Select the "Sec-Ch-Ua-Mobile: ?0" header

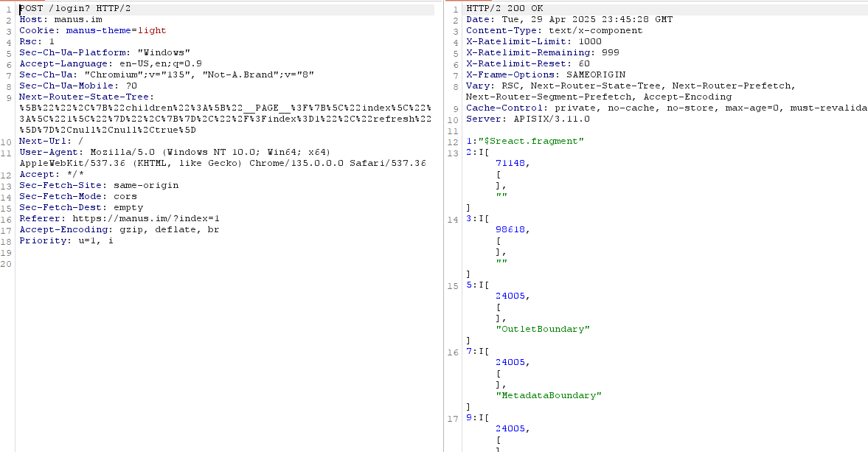pos(77,86)
